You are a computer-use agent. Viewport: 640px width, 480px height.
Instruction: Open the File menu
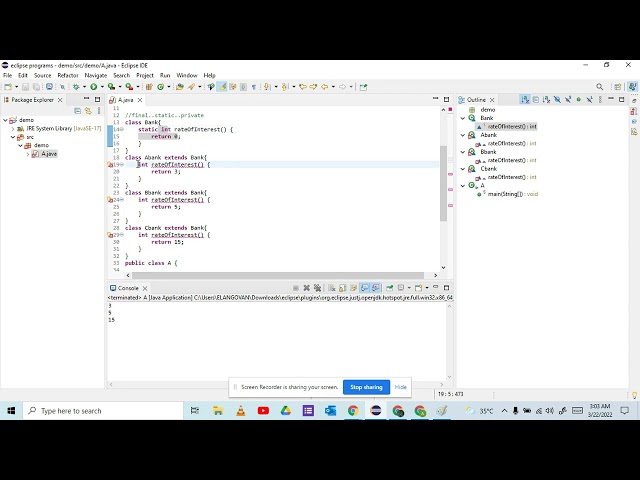(x=7, y=76)
